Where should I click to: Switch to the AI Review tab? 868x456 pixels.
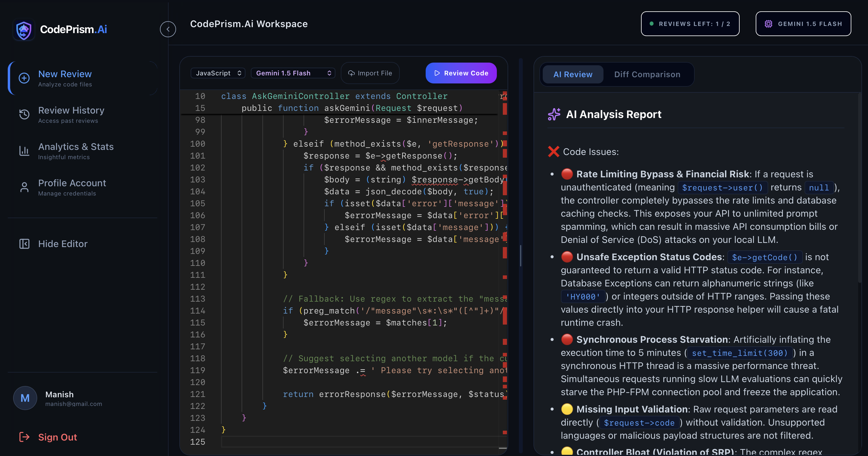coord(573,75)
